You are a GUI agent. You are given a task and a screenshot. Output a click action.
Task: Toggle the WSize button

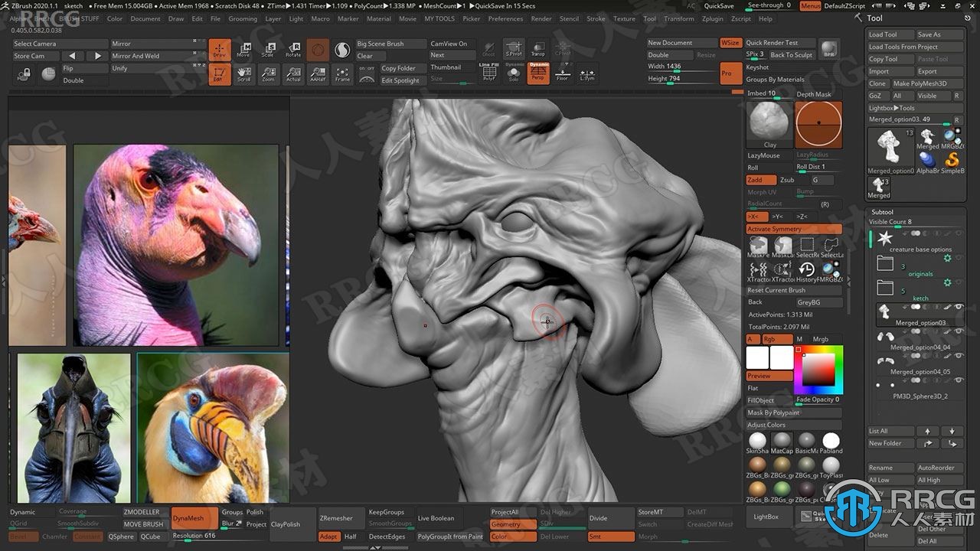tap(730, 43)
